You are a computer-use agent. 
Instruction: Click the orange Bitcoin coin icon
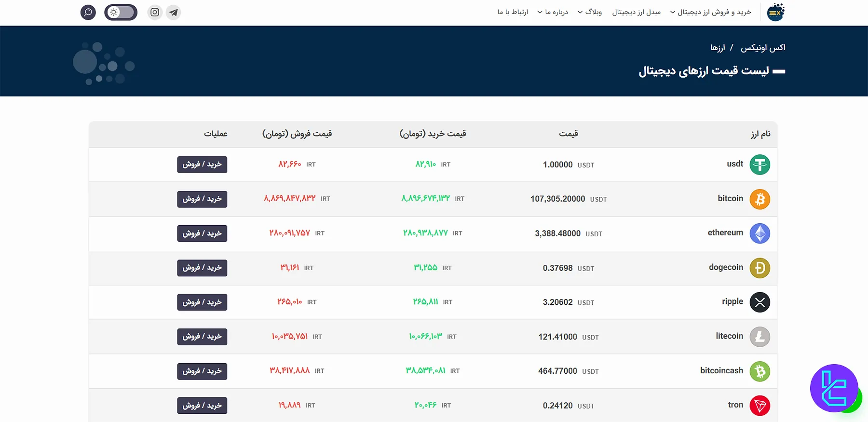pyautogui.click(x=759, y=199)
